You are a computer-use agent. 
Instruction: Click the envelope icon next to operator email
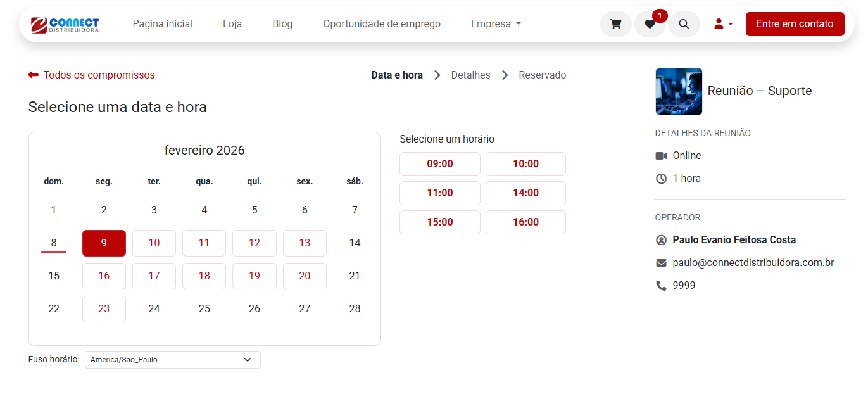point(661,263)
